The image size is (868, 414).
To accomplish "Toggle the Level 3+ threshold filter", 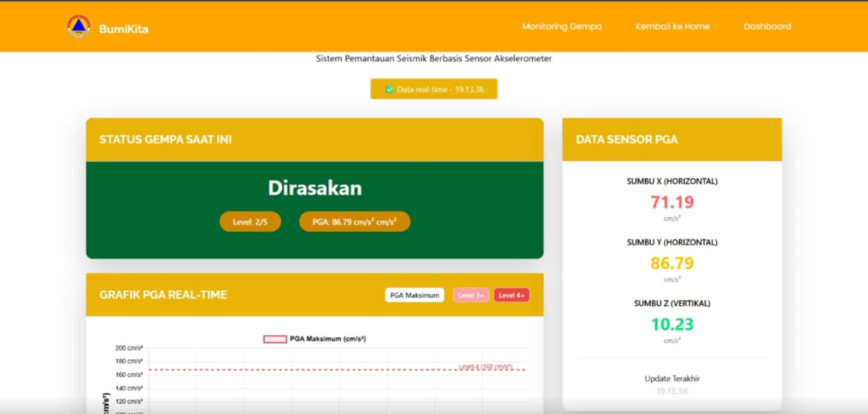I will [471, 295].
